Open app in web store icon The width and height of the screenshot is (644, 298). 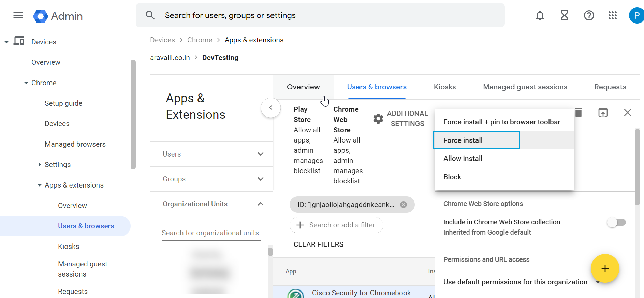(x=603, y=113)
